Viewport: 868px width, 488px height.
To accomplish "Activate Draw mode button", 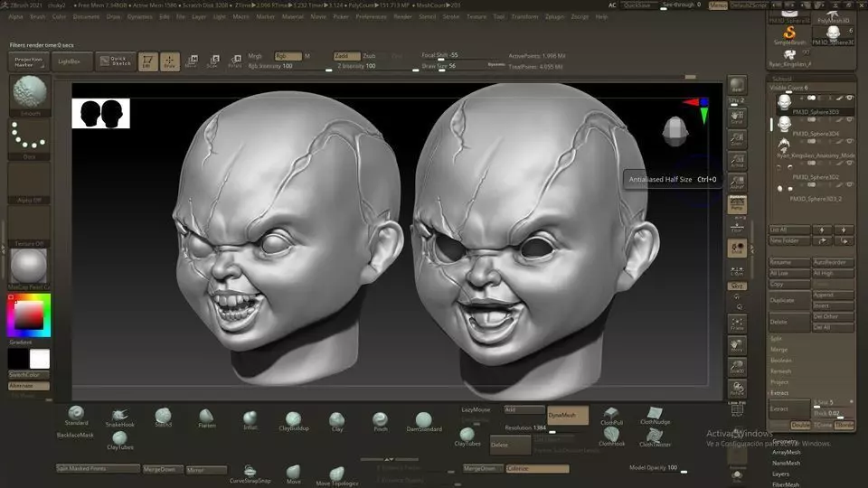I will 170,61.
